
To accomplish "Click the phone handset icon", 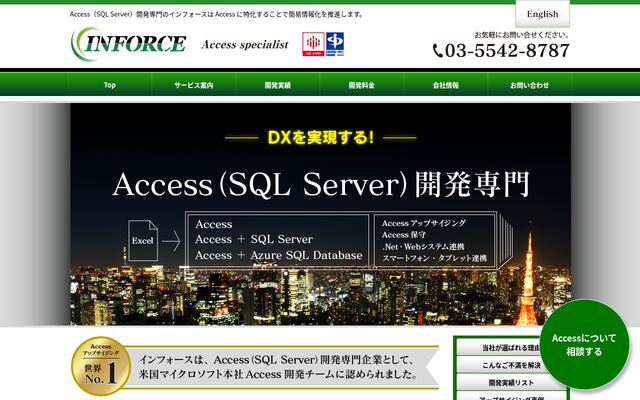I will point(438,51).
